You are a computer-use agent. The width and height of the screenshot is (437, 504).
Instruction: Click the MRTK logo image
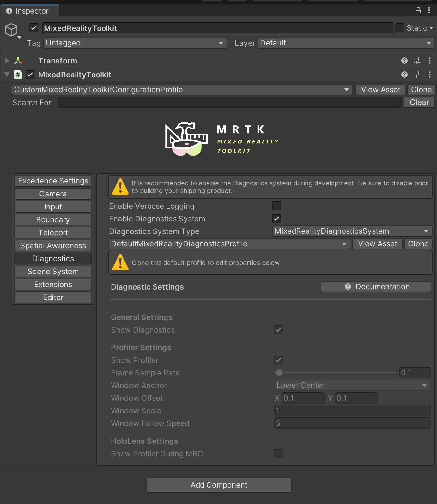(x=221, y=139)
